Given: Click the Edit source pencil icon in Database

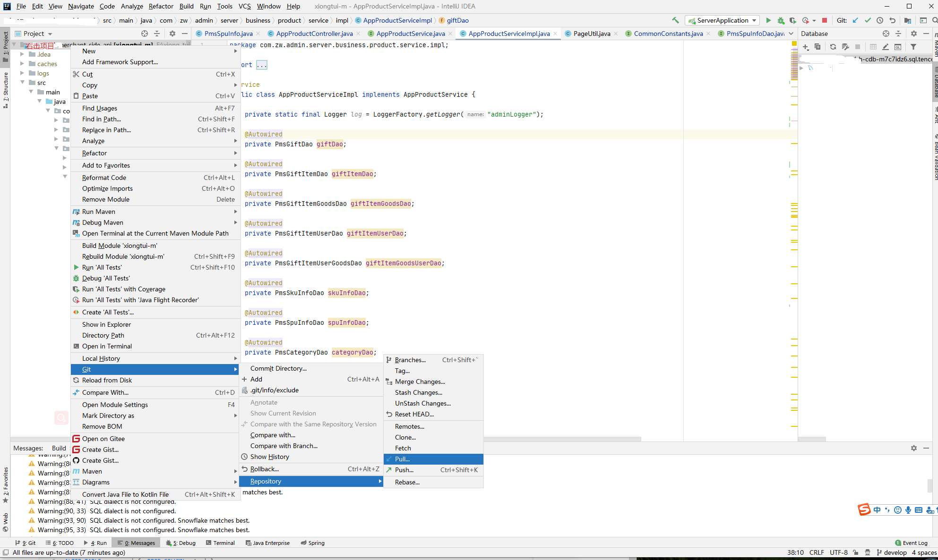Looking at the screenshot, I should click(886, 47).
